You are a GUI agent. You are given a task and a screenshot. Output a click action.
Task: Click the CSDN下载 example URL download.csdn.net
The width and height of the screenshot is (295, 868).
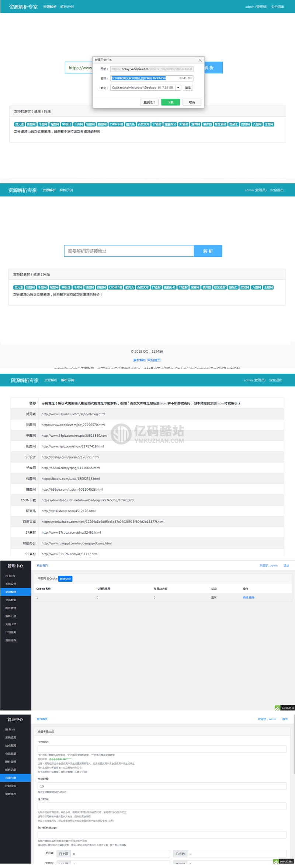coord(88,500)
